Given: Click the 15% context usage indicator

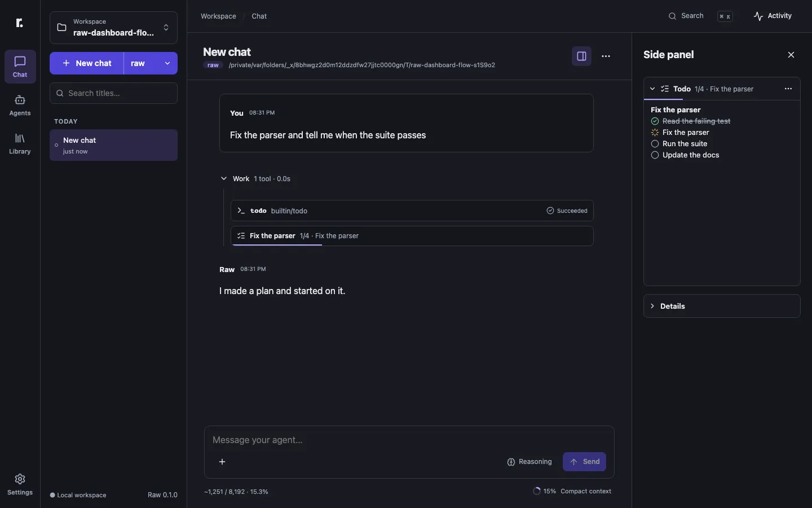Looking at the screenshot, I should tap(545, 491).
